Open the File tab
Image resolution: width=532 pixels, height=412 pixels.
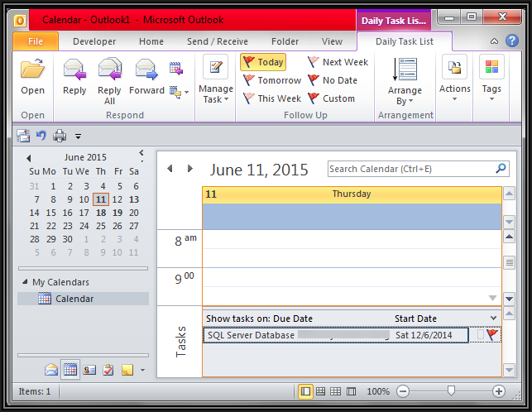pos(36,41)
